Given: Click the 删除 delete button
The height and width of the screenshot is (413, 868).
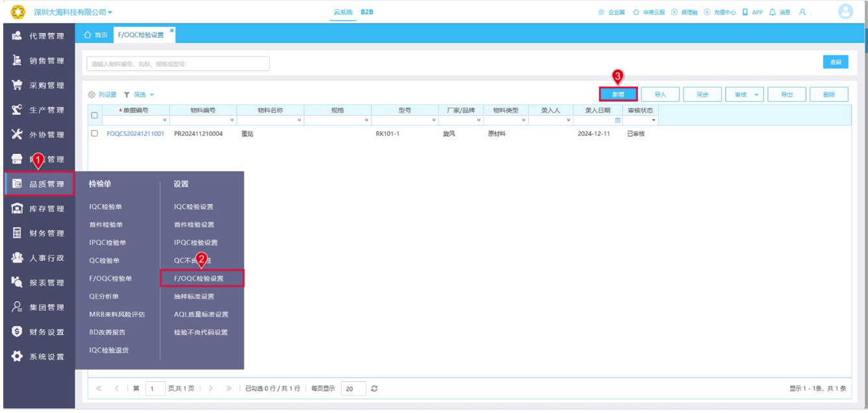Looking at the screenshot, I should click(829, 95).
